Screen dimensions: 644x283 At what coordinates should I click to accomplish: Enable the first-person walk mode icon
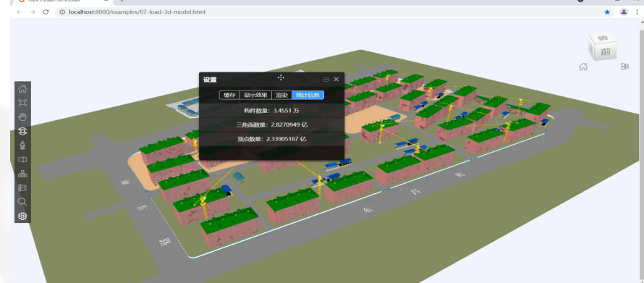coord(22,145)
